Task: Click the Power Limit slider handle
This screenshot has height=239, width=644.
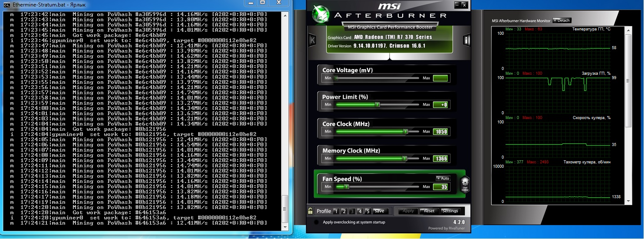Action: 378,104
